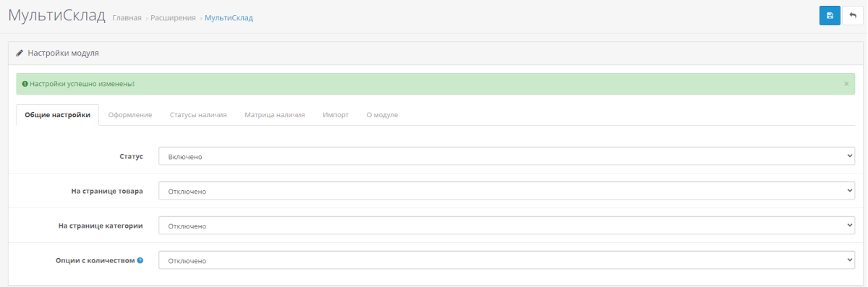Dismiss the green success alert

click(846, 84)
